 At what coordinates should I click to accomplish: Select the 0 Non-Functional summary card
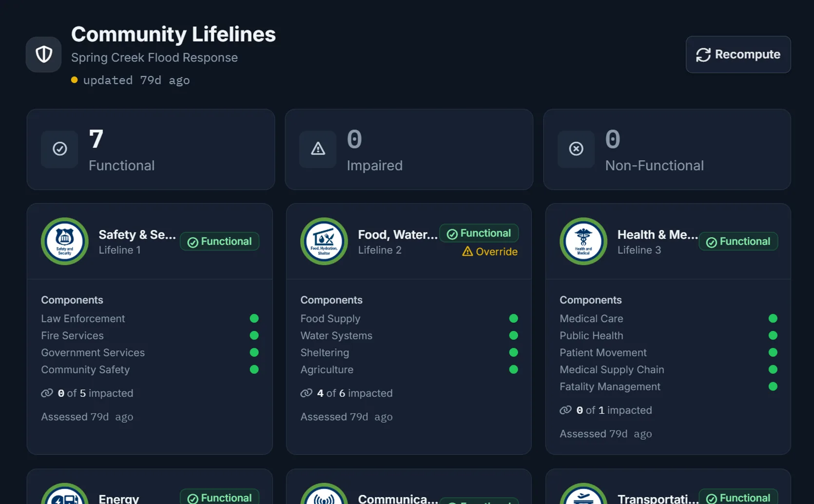tap(667, 149)
